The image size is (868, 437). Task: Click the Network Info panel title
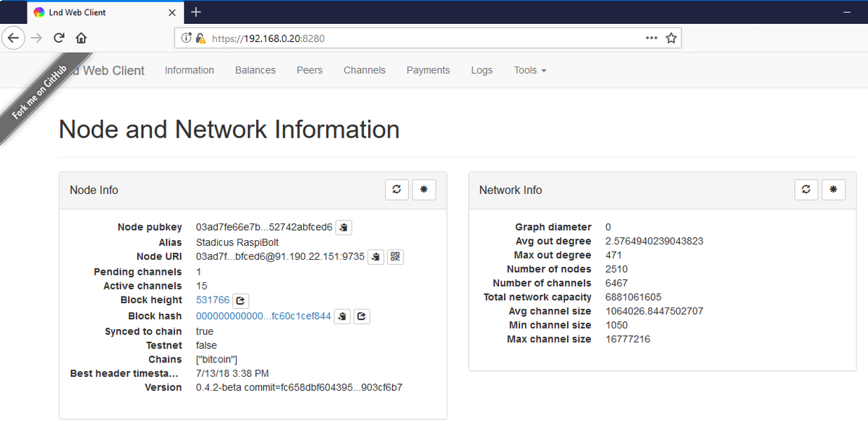pyautogui.click(x=511, y=190)
